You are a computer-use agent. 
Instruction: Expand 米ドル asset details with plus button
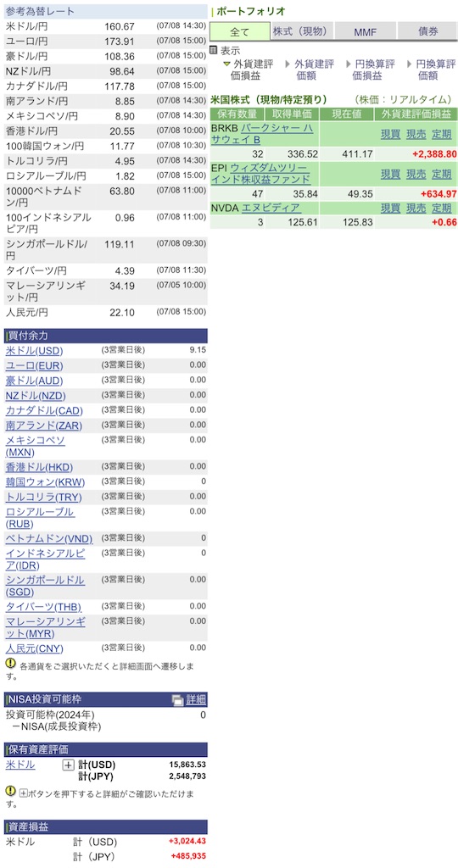coord(68,765)
